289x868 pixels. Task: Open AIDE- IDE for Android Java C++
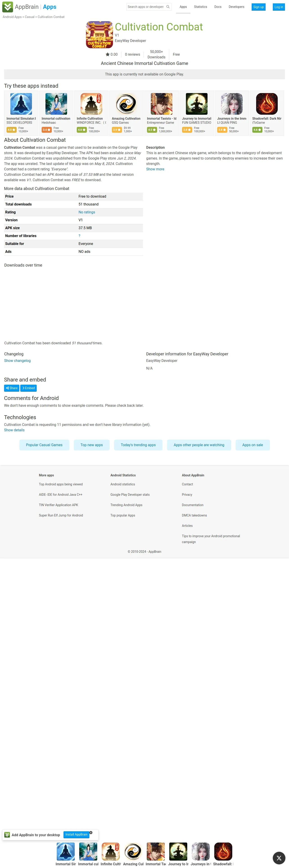click(61, 495)
